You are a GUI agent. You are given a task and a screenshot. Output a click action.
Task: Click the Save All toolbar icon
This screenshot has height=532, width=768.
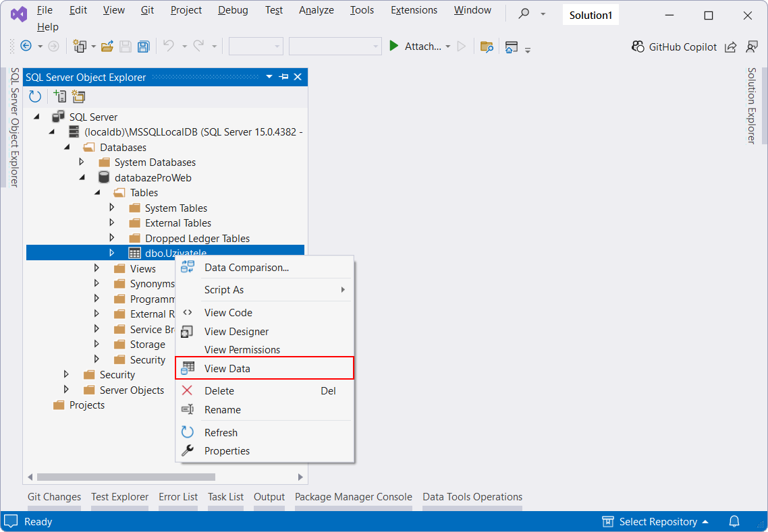[143, 46]
